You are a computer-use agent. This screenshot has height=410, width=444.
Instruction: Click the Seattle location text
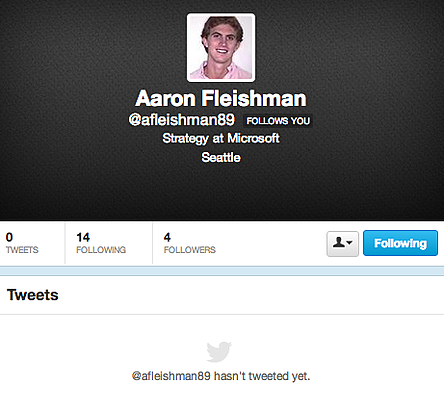click(221, 157)
